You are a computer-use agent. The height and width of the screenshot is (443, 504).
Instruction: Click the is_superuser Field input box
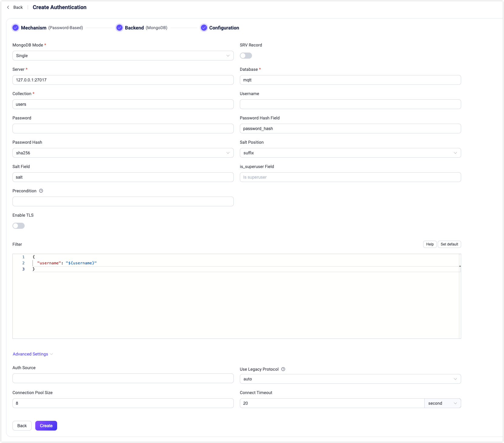tap(350, 177)
